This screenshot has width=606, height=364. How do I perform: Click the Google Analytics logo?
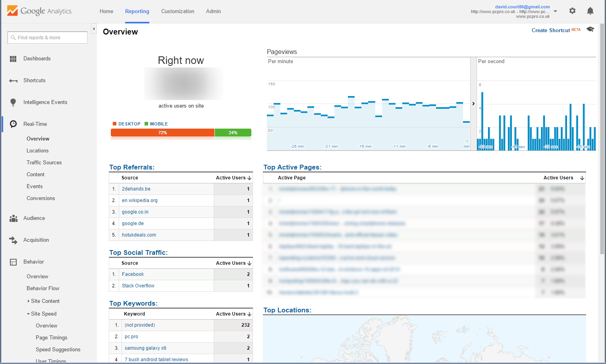pyautogui.click(x=39, y=11)
